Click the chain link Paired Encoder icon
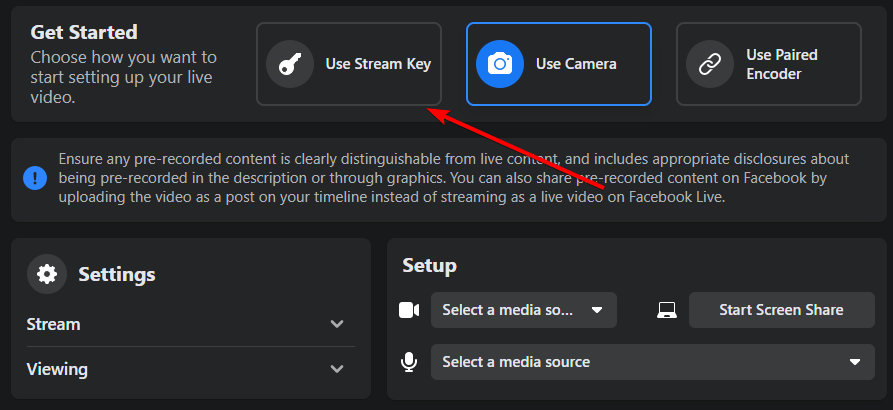893x410 pixels. pyautogui.click(x=710, y=64)
